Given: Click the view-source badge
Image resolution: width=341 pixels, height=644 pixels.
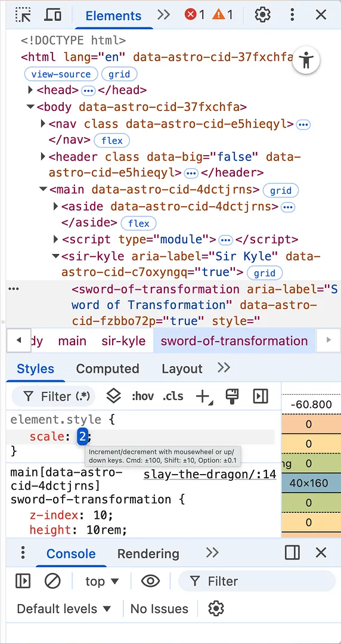Looking at the screenshot, I should tap(61, 74).
